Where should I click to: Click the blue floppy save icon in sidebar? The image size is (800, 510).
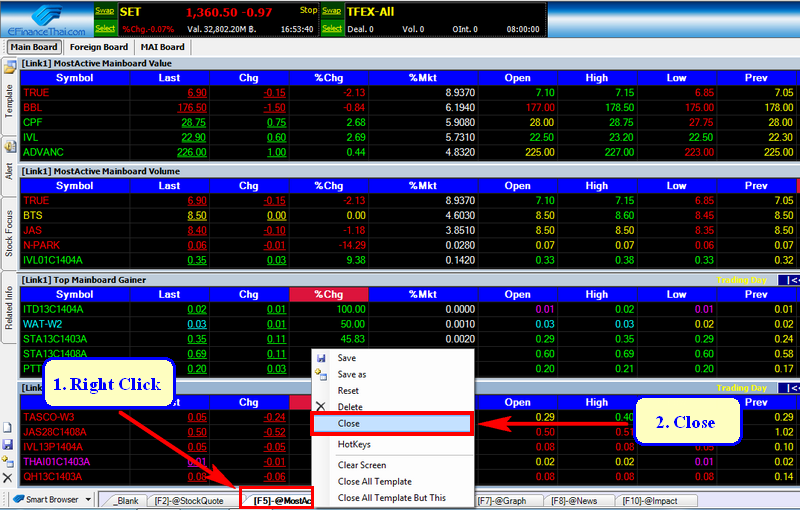[8, 444]
